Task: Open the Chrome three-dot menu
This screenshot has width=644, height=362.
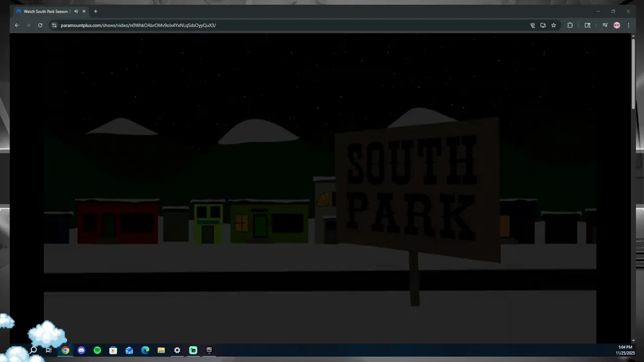Action: [x=628, y=25]
